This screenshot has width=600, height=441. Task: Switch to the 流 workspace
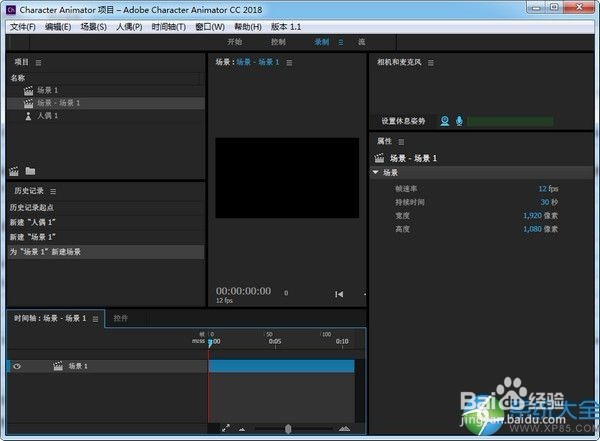362,42
